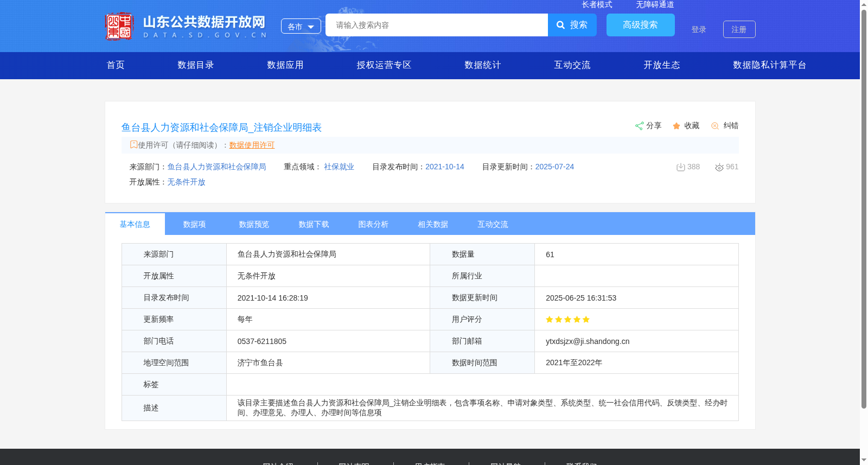Click the view count eye icon showing 961
The width and height of the screenshot is (868, 465).
719,167
